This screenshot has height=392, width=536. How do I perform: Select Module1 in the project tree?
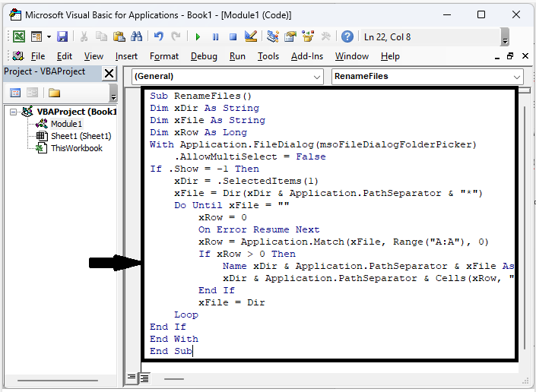click(66, 124)
